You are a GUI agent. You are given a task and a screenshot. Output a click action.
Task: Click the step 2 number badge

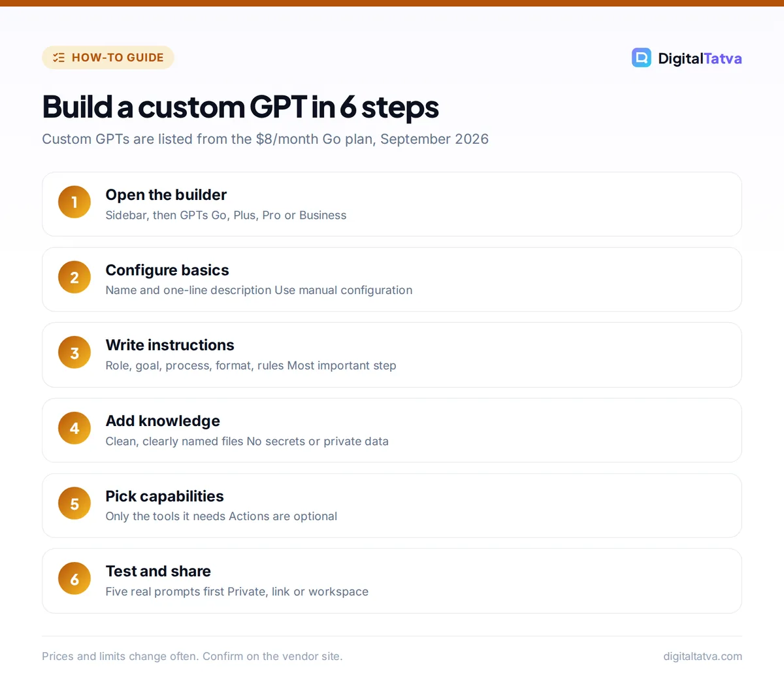coord(74,277)
